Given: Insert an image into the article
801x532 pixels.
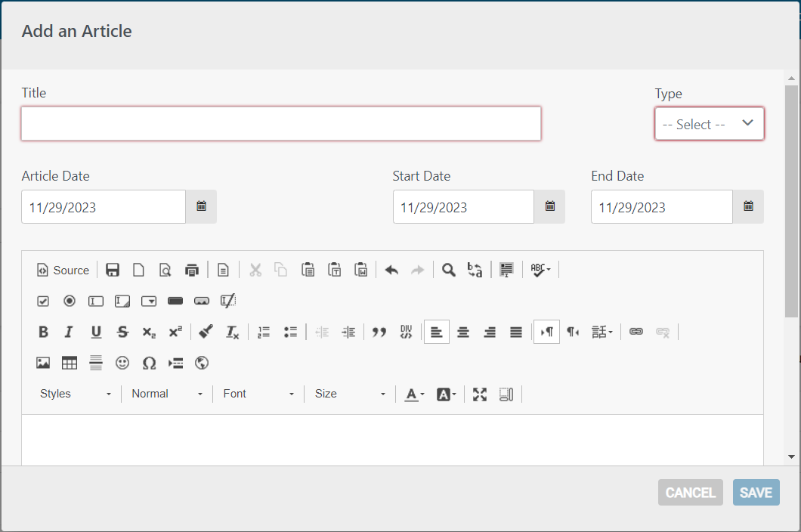Looking at the screenshot, I should pyautogui.click(x=43, y=363).
